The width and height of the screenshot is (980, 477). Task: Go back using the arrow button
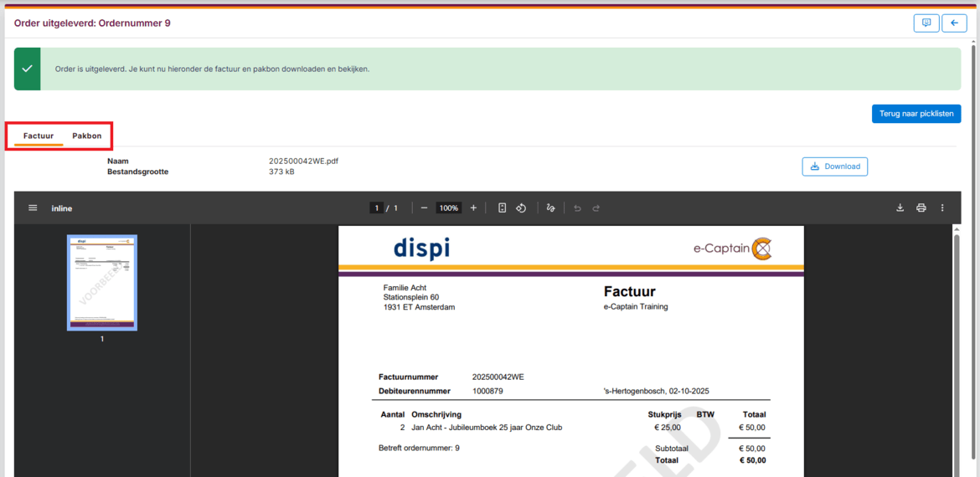point(954,23)
